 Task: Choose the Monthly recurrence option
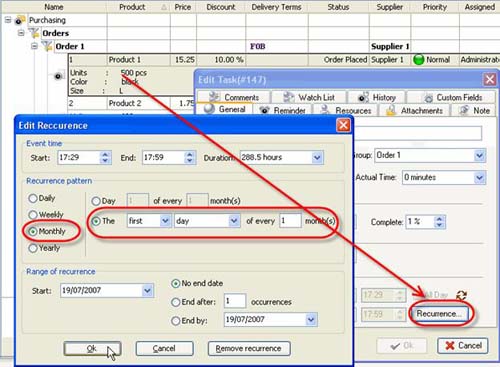tap(33, 231)
